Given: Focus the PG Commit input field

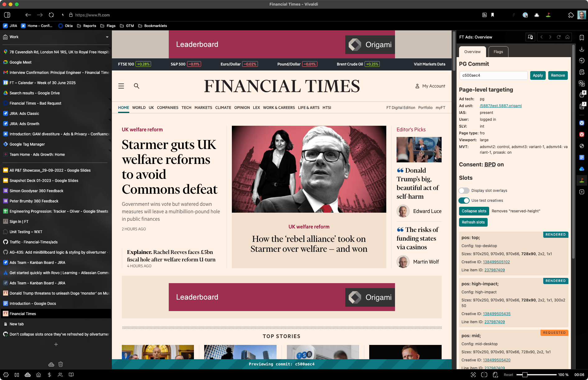Looking at the screenshot, I should point(494,75).
